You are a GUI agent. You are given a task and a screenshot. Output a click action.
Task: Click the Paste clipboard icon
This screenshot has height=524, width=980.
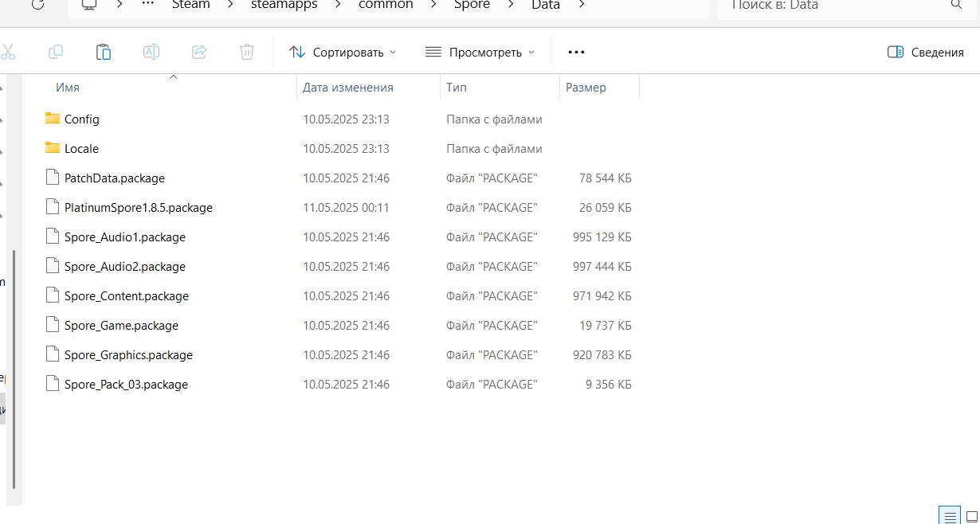tap(104, 52)
